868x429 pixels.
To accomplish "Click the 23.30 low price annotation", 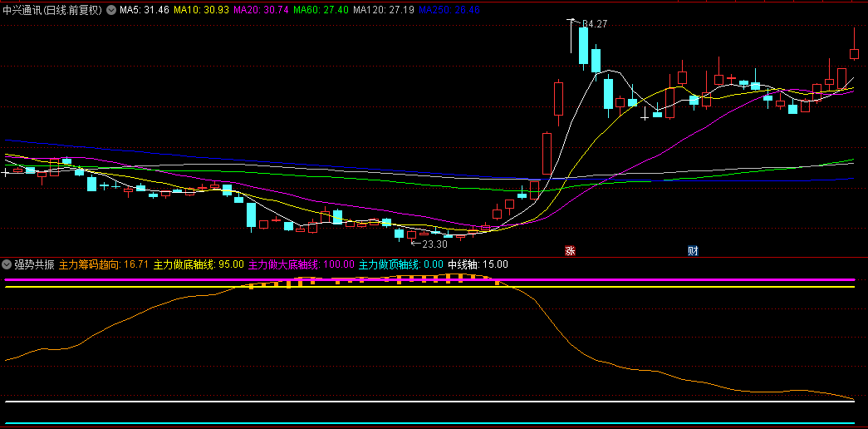I will point(434,244).
